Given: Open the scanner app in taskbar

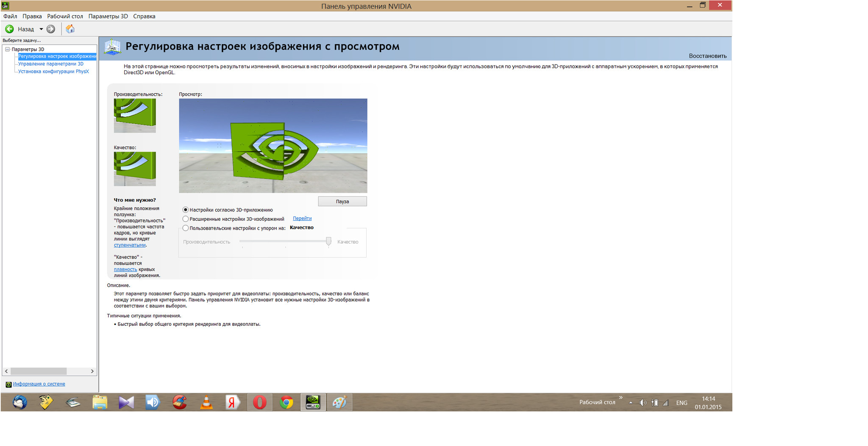Looking at the screenshot, I should point(73,402).
